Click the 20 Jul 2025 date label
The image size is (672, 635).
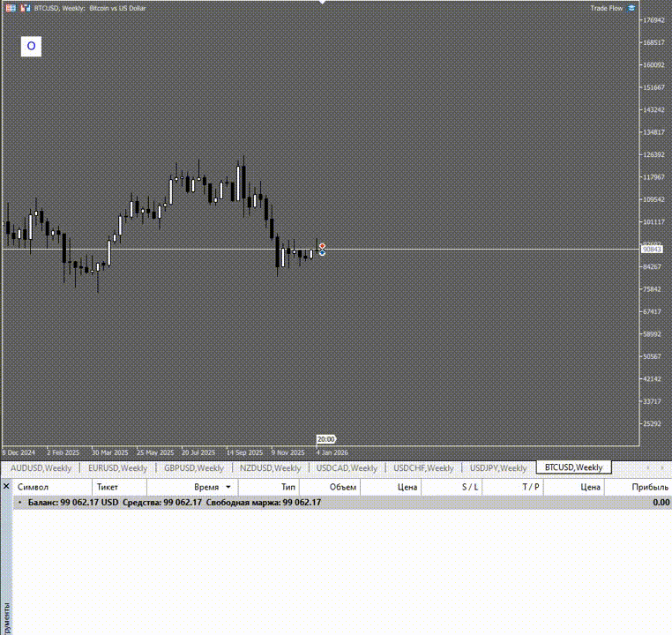click(198, 452)
